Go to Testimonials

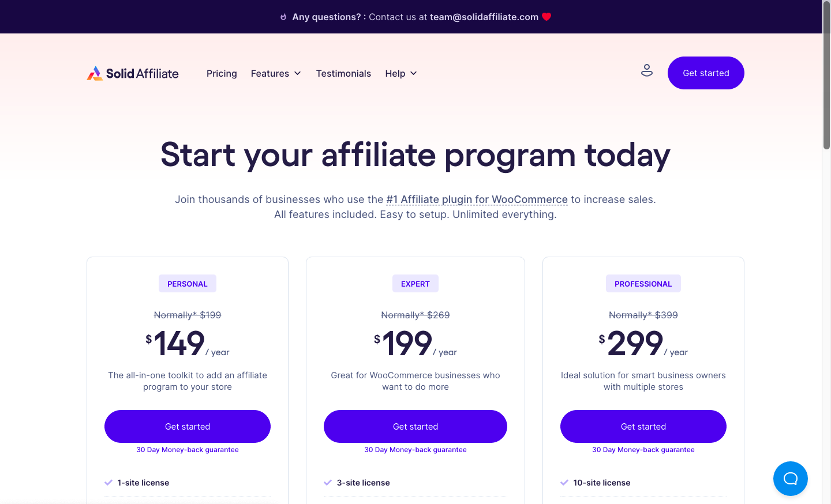pos(343,73)
